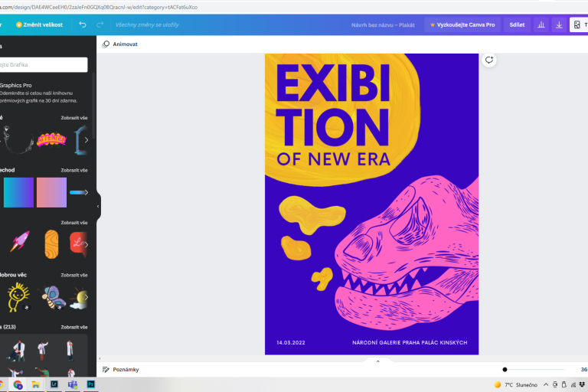Open Změnit velikost resize option
This screenshot has height=392, width=588.
[39, 24]
